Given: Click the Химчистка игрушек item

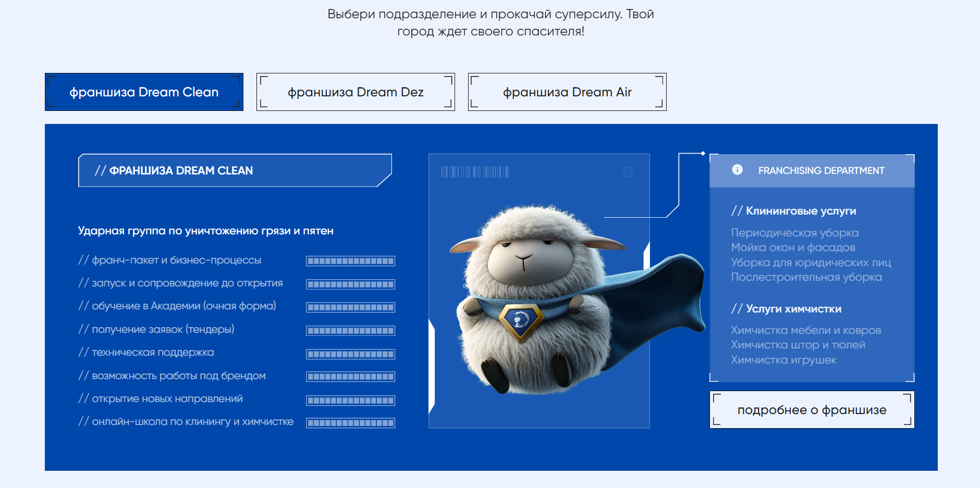Looking at the screenshot, I should [783, 360].
